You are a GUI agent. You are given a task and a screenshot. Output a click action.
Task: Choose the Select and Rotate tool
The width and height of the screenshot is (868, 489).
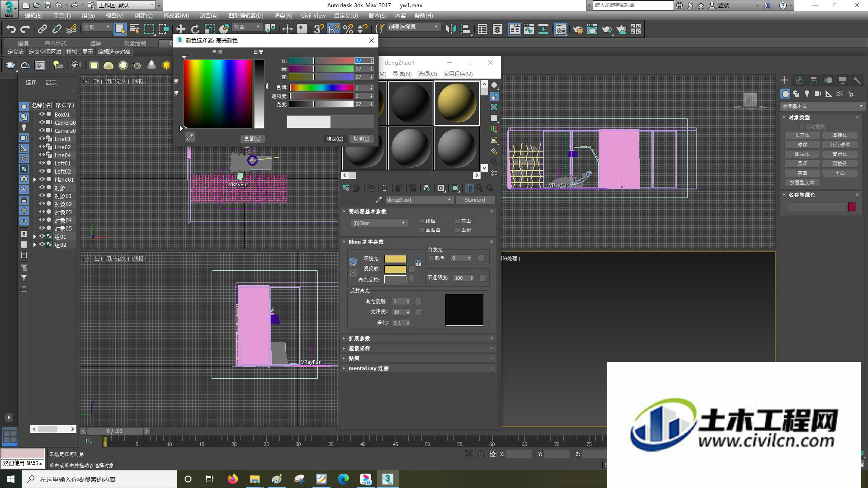click(x=195, y=29)
